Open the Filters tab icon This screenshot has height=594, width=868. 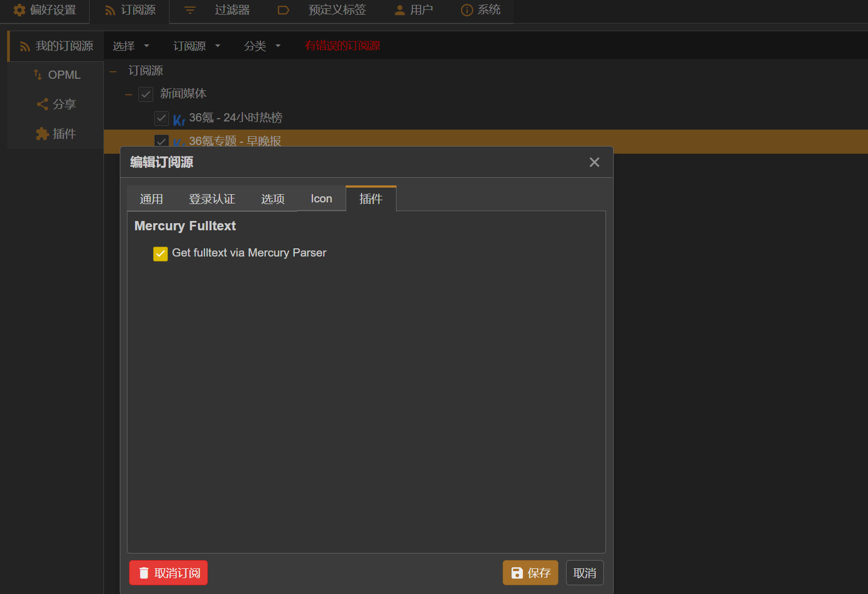point(190,10)
